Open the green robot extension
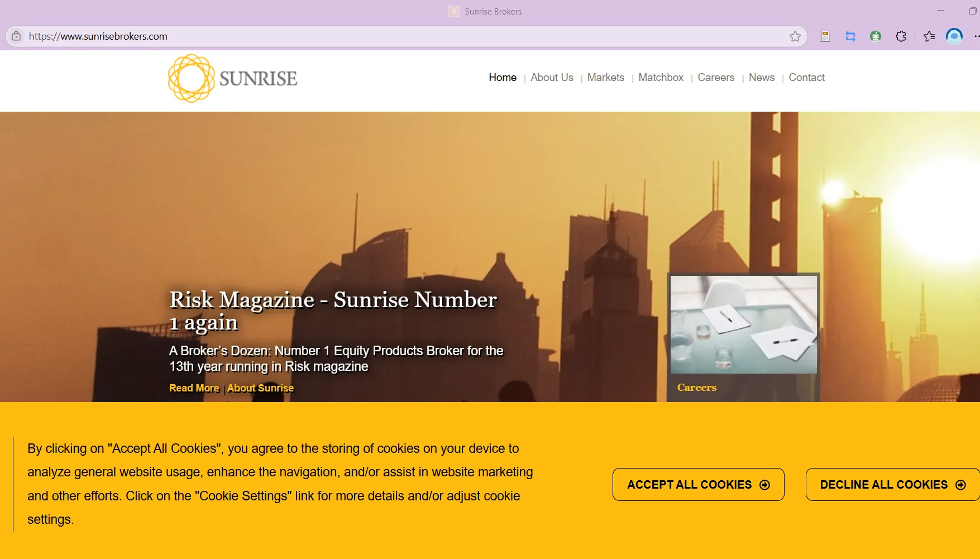 click(875, 36)
